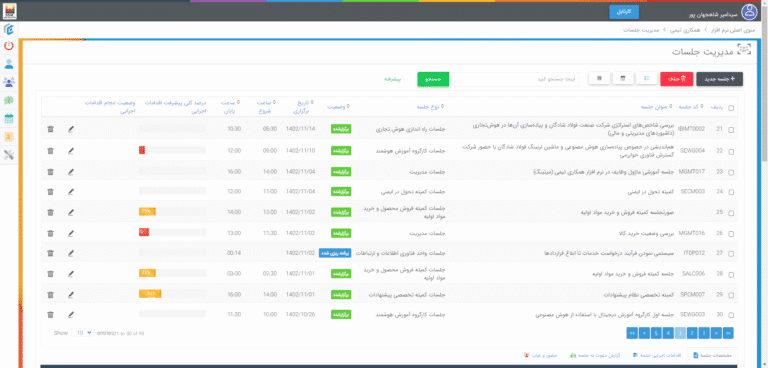Click the red power icon in the sidebar
Viewport: 768px width, 368px height.
coord(9,46)
